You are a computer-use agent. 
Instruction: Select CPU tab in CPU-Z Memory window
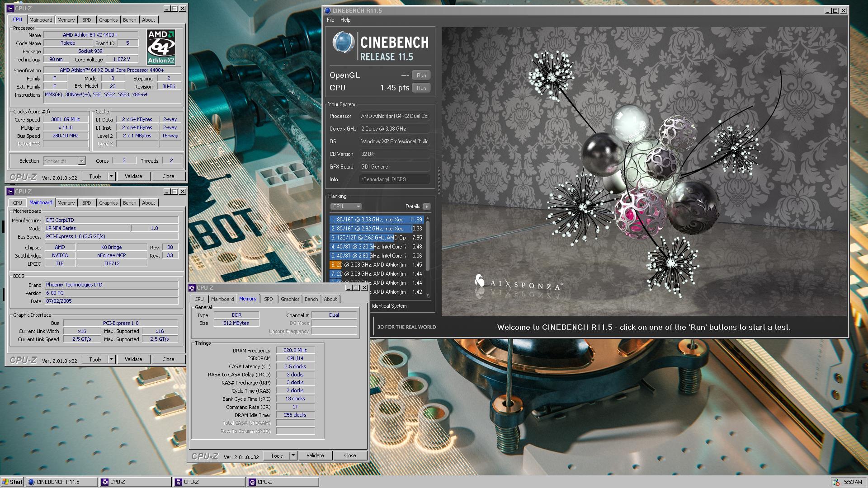click(x=199, y=299)
